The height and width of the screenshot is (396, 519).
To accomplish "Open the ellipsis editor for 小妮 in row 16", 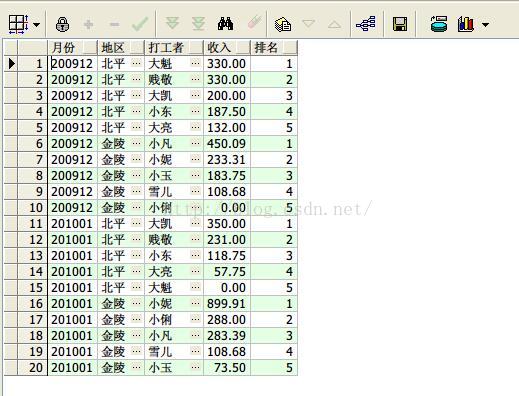I will pos(196,303).
